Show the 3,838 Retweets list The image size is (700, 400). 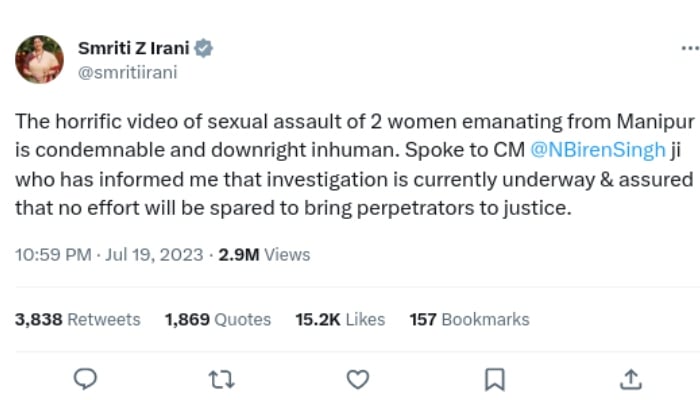[x=78, y=320]
